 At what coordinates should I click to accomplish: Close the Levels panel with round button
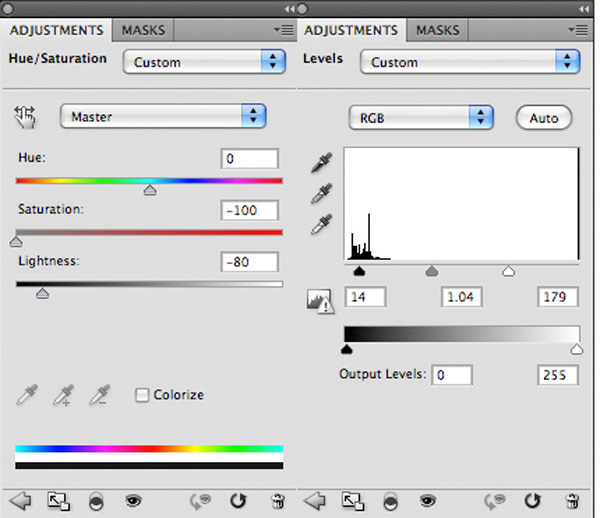click(302, 8)
